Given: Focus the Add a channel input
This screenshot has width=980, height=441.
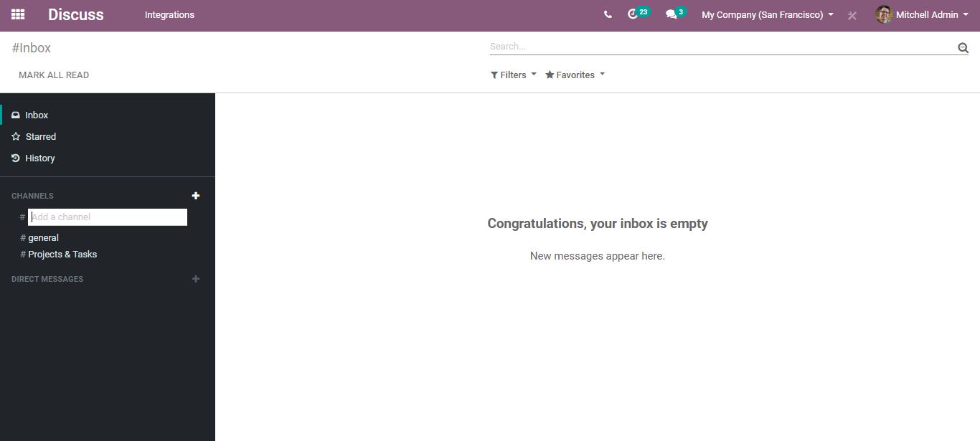Looking at the screenshot, I should click(x=108, y=217).
